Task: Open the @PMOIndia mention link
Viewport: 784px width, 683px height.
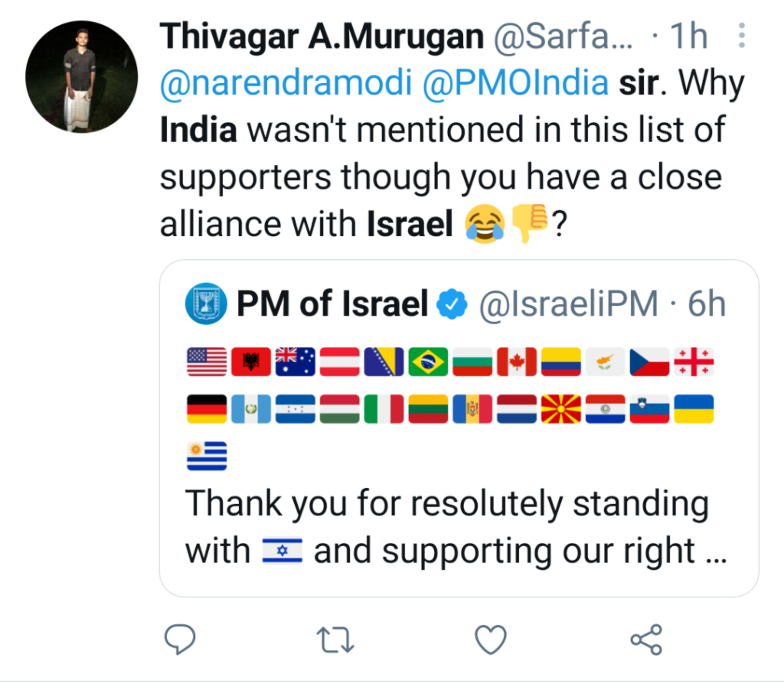Action: (x=515, y=83)
